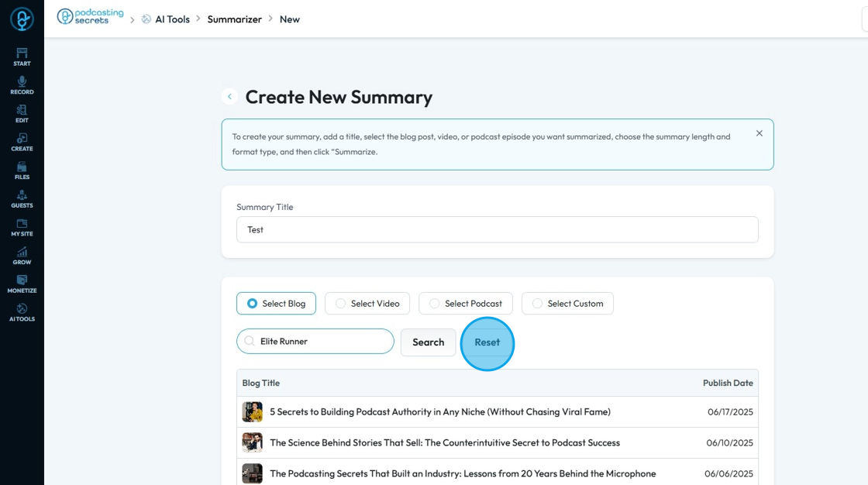The image size is (868, 485).
Task: Open the Monetize section
Action: tap(22, 284)
